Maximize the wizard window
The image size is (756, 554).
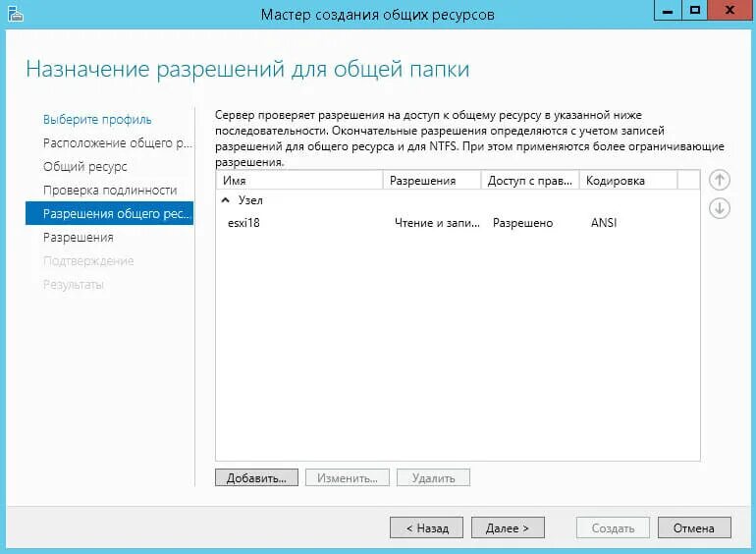(695, 10)
